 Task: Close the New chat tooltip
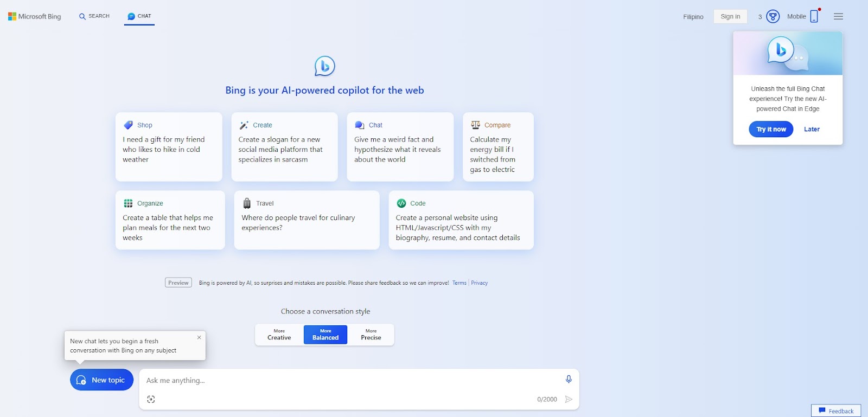pyautogui.click(x=199, y=337)
